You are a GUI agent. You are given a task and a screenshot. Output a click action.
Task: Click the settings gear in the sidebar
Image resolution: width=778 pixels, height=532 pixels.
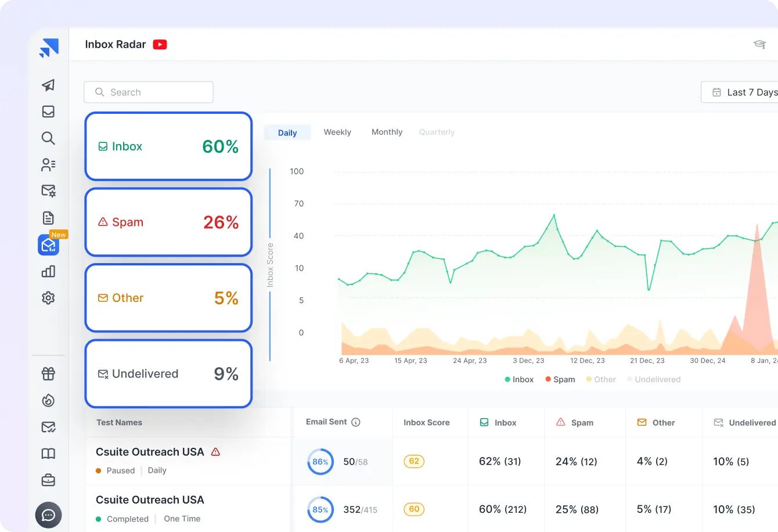coord(48,298)
